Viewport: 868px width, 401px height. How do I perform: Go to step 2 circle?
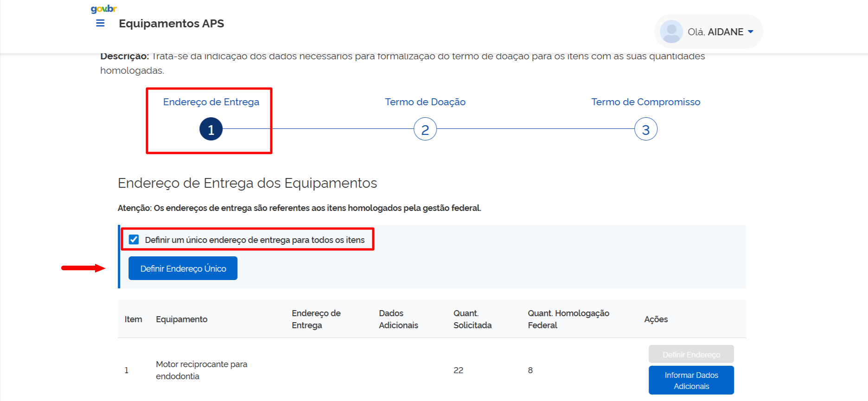tap(425, 129)
